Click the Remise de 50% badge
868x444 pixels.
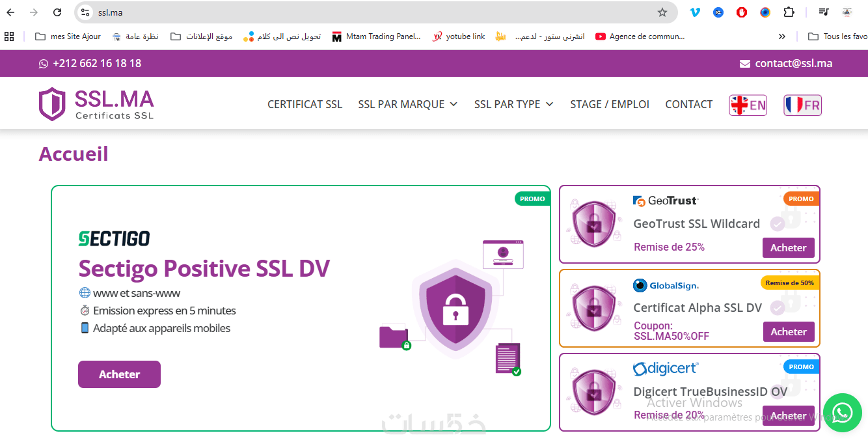tap(790, 283)
